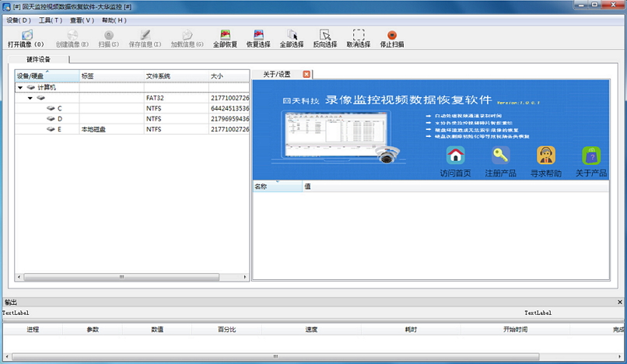The width and height of the screenshot is (627, 364).
Task: Open the 帮助(H) menu
Action: point(114,20)
